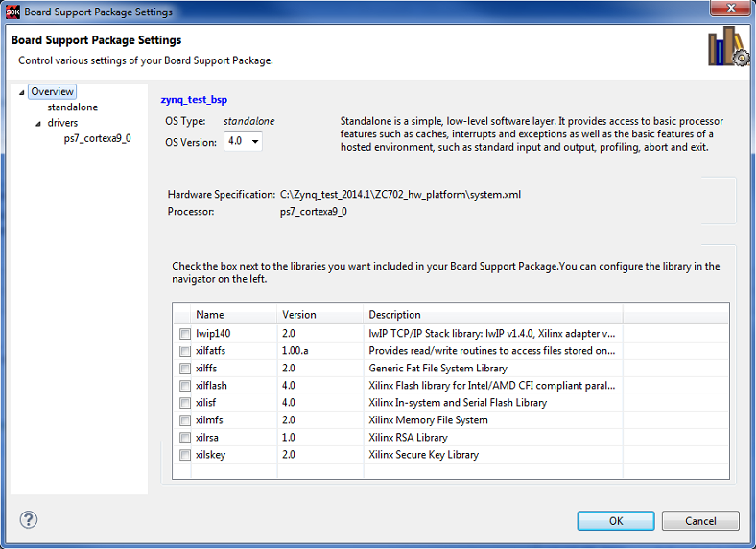Viewport: 756px width, 549px height.
Task: Click the Processor value ps7_cortexa9_0
Action: [x=314, y=212]
